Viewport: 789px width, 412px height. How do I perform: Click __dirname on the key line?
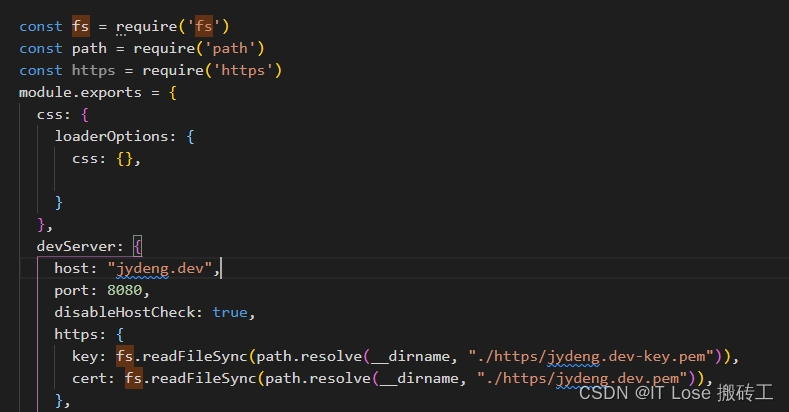[410, 357]
